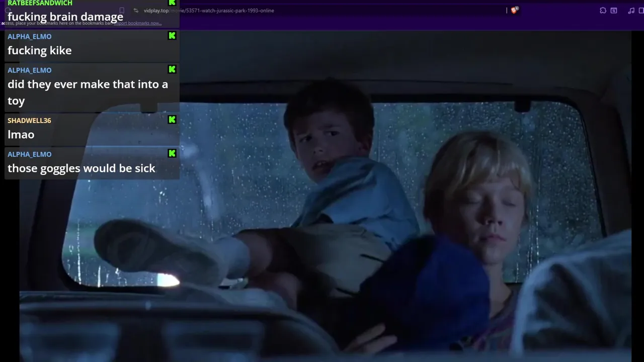Click the music note media control icon
Screen dimensions: 644x362
click(631, 11)
